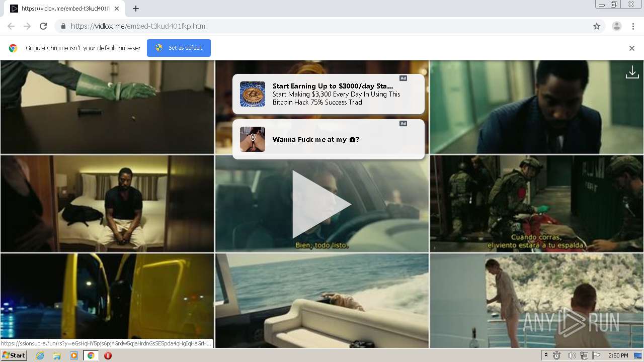The image size is (644, 362).
Task: Dismiss the default browser infobar
Action: [632, 48]
